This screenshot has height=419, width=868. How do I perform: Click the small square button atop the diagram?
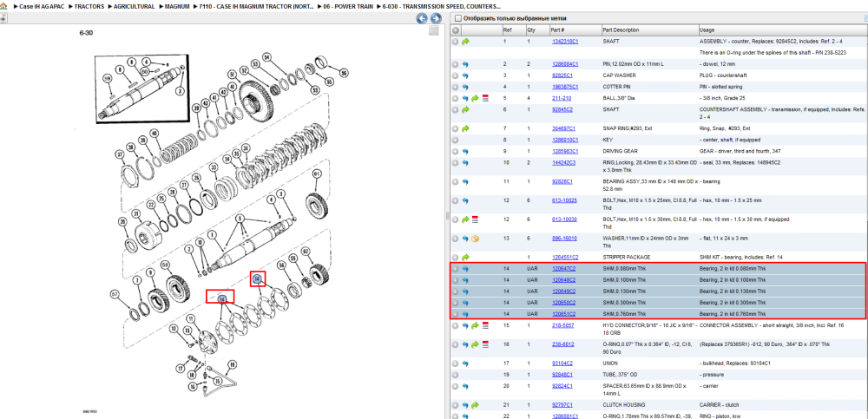point(435,31)
